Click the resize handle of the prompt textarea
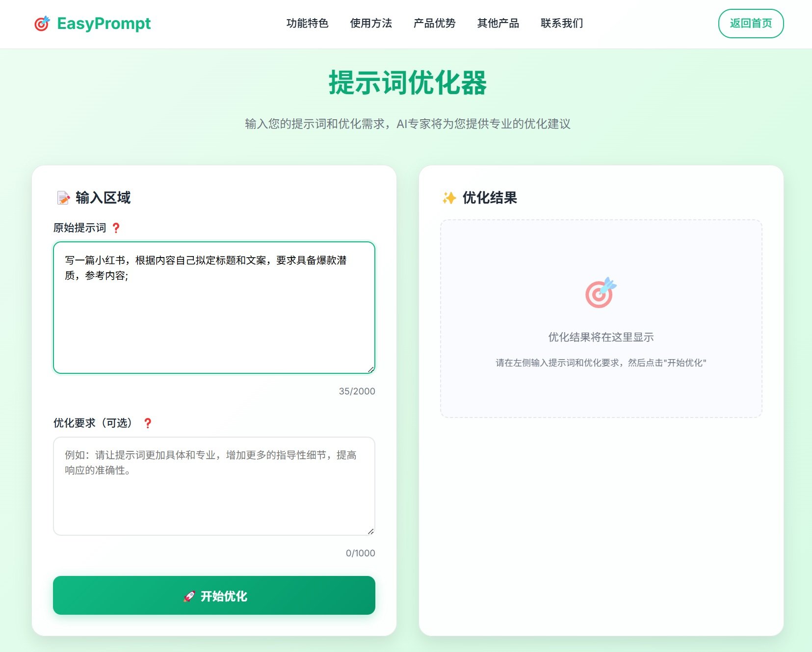The height and width of the screenshot is (652, 812). coord(371,370)
